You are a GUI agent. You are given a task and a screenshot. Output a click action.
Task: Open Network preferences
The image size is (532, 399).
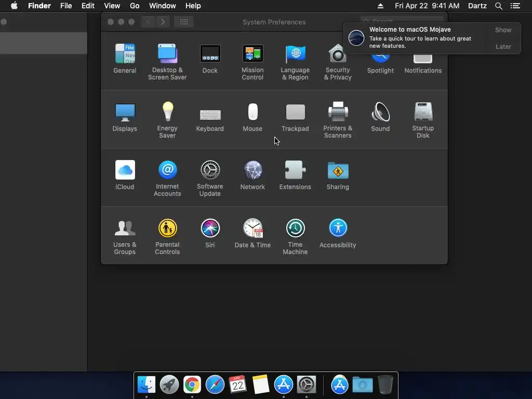point(252,175)
